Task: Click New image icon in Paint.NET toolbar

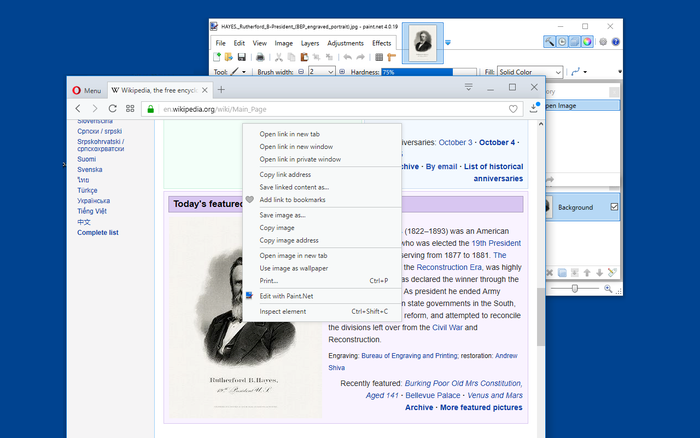Action: [217, 57]
